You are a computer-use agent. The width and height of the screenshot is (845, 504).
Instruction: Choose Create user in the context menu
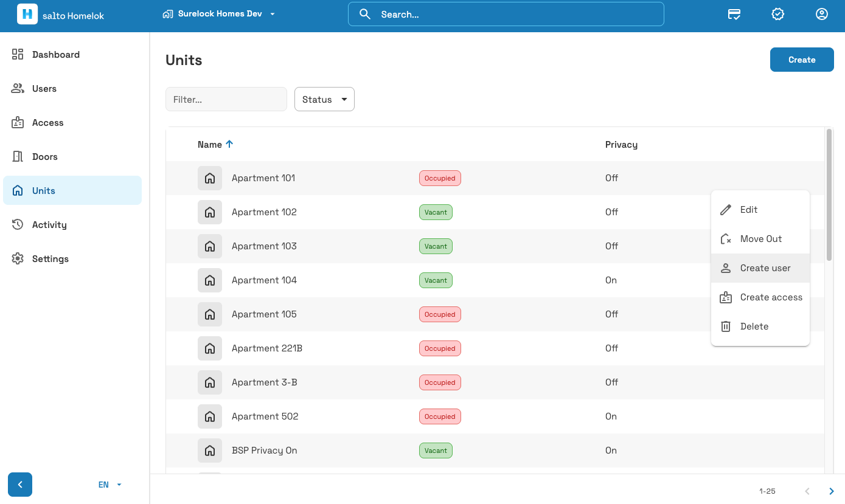tap(760, 268)
